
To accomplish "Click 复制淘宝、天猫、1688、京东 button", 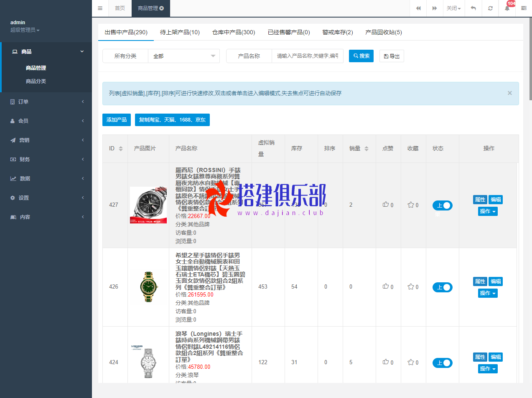I will tap(172, 120).
